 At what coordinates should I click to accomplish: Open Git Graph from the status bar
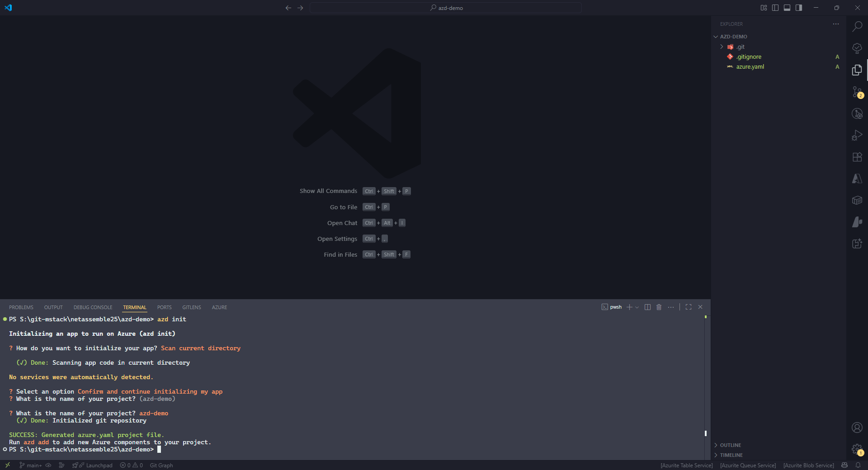click(x=161, y=465)
